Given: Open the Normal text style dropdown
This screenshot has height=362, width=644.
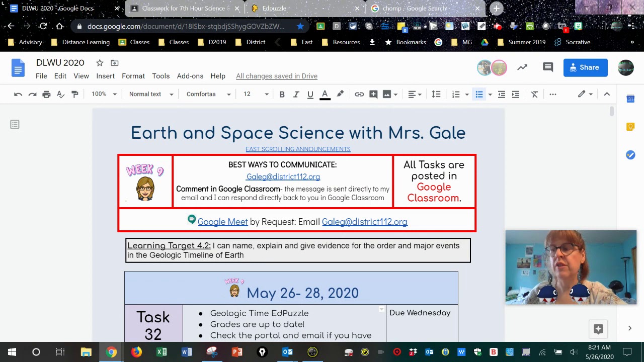Looking at the screenshot, I should click(x=151, y=94).
